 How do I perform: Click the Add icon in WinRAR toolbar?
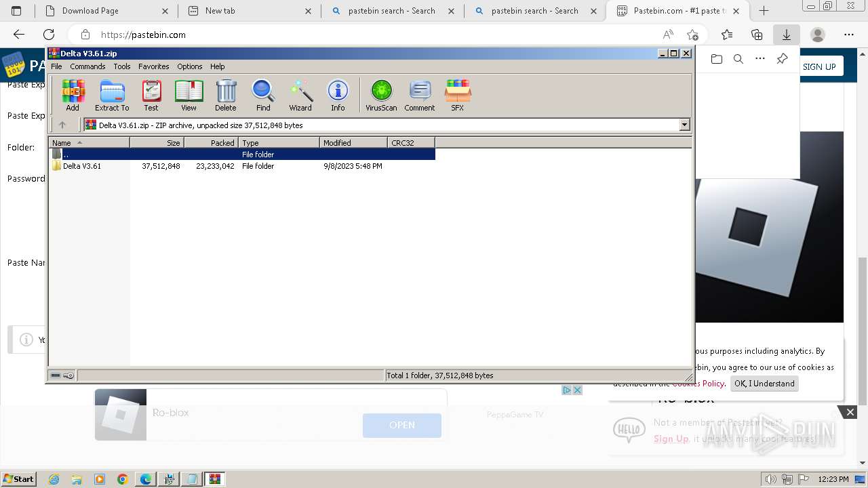coord(73,95)
